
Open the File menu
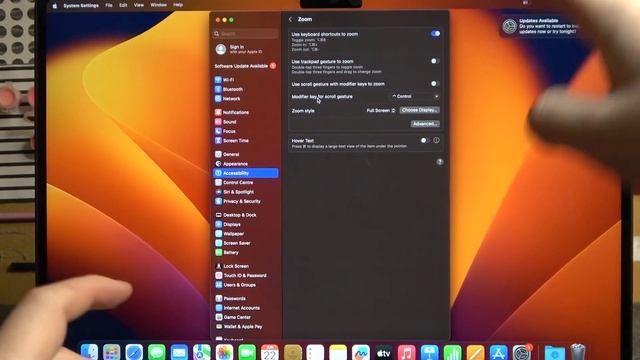tap(109, 5)
